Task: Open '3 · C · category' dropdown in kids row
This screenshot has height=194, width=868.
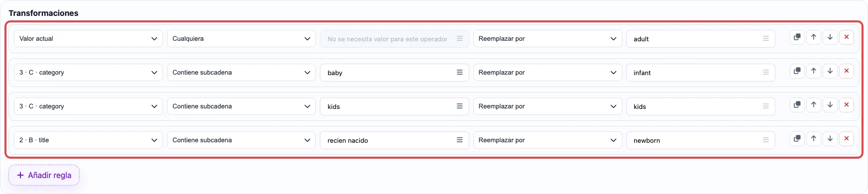Action: (88, 106)
